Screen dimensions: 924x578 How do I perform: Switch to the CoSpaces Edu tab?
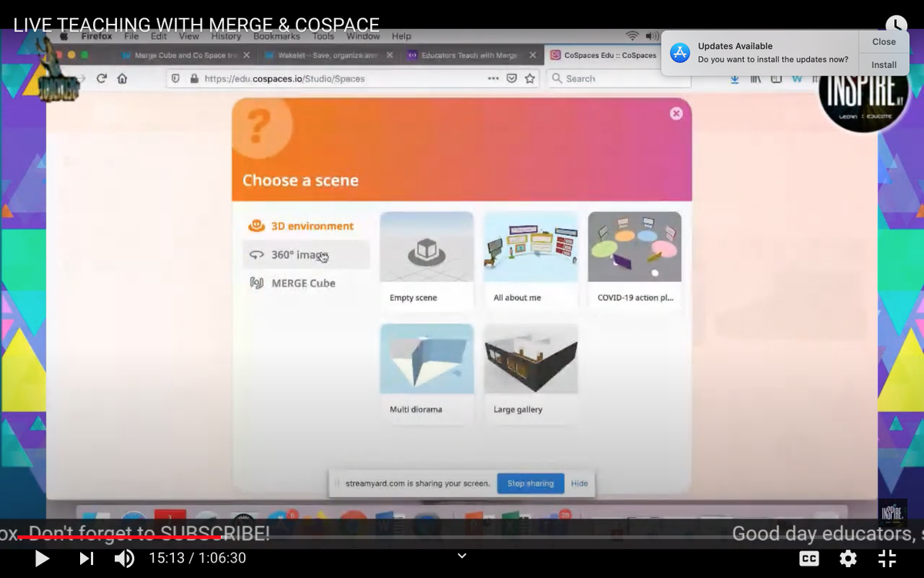603,55
